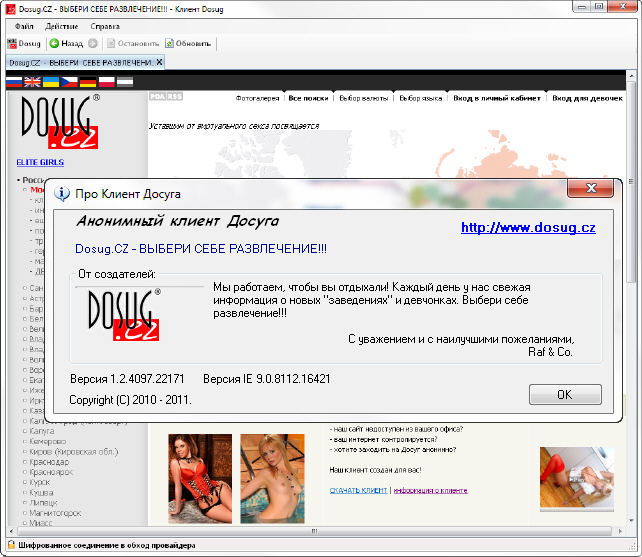Select Киров (Кировская обл.) city

click(74, 451)
